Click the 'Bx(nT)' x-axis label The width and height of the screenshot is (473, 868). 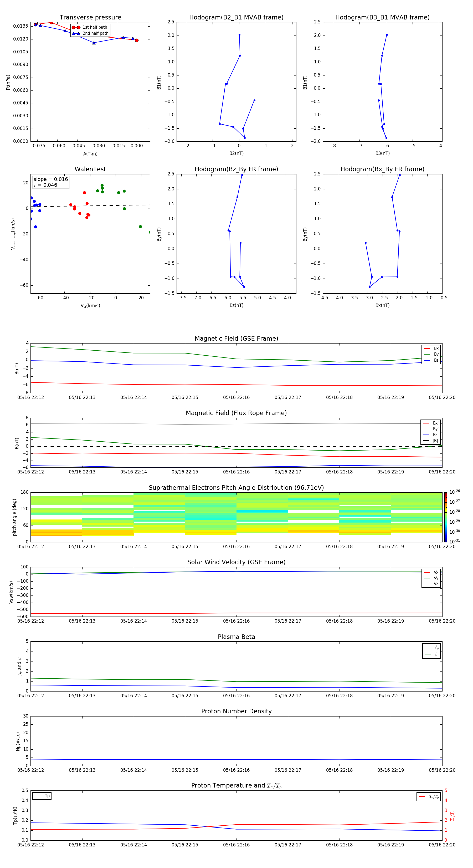coord(382,305)
